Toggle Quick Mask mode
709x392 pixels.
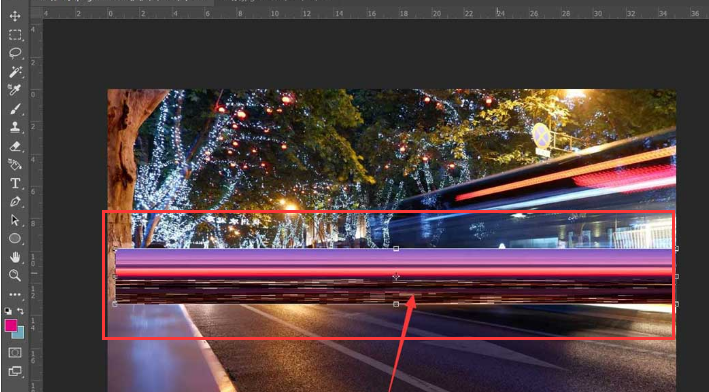[15, 352]
